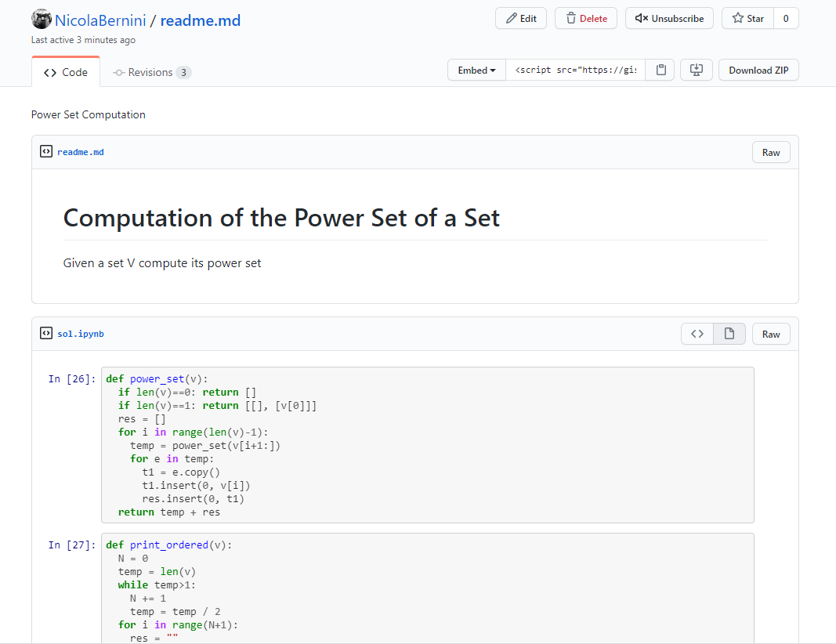Display the rendered blob of sol.ipynb

click(729, 334)
